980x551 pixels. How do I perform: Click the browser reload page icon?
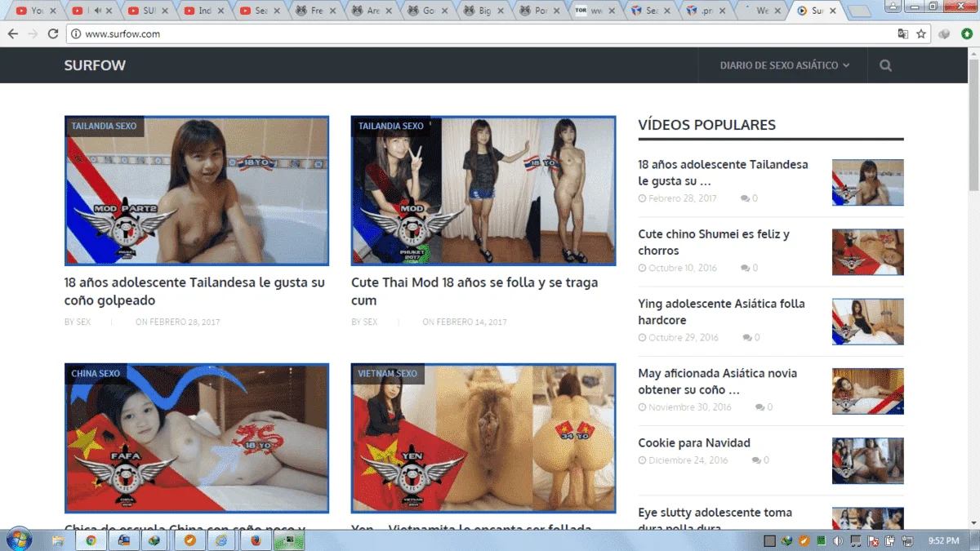[x=53, y=34]
